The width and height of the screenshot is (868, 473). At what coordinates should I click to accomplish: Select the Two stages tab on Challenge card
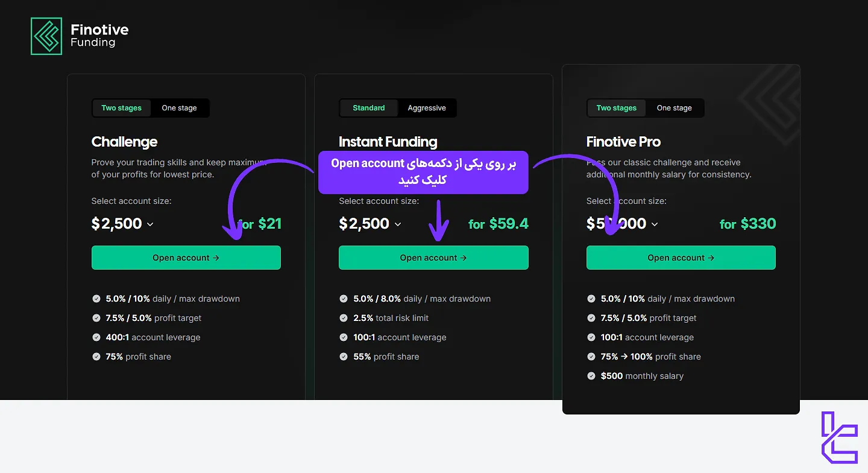(x=121, y=108)
